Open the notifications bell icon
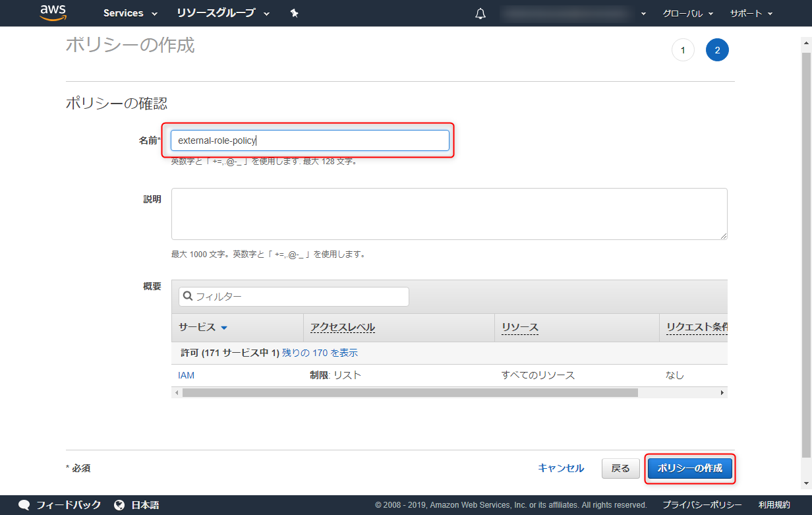This screenshot has height=515, width=812. pyautogui.click(x=480, y=13)
